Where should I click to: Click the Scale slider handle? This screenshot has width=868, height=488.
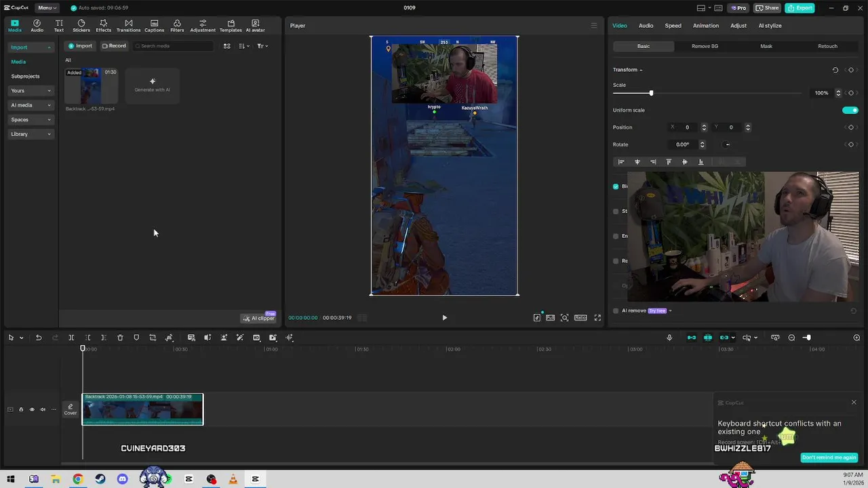point(651,93)
